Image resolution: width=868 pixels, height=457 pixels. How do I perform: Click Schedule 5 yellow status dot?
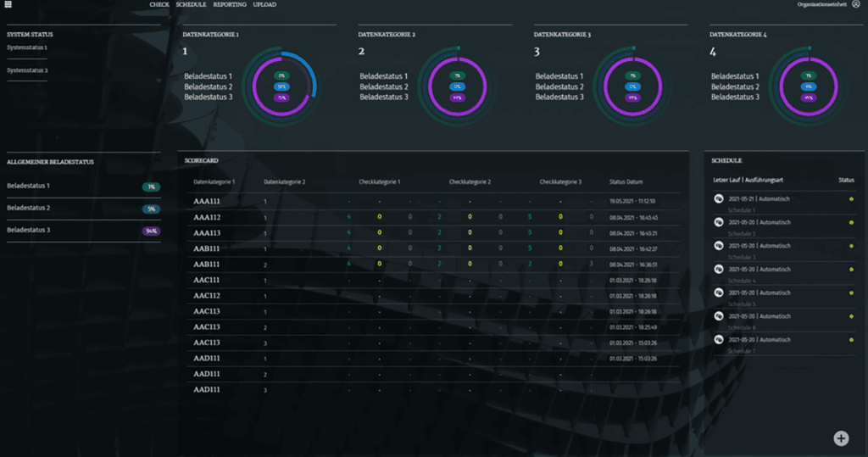pyautogui.click(x=851, y=293)
